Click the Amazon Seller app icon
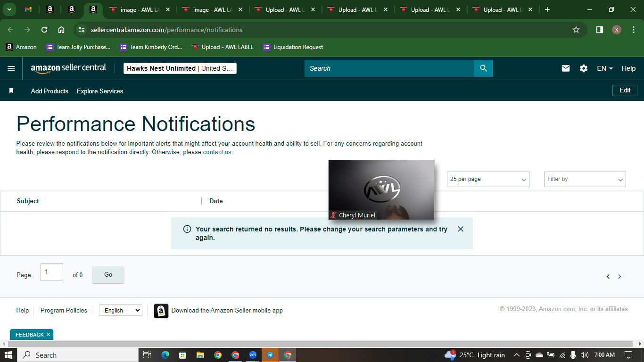 [x=161, y=311]
